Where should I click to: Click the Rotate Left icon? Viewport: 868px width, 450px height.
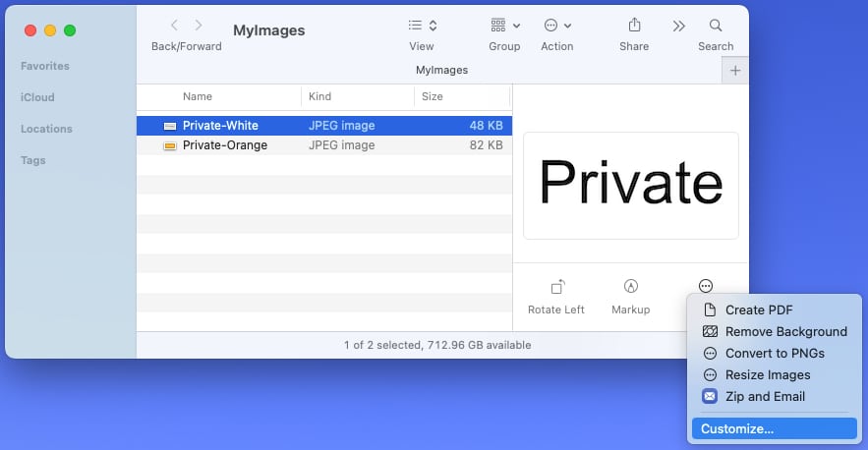[558, 287]
